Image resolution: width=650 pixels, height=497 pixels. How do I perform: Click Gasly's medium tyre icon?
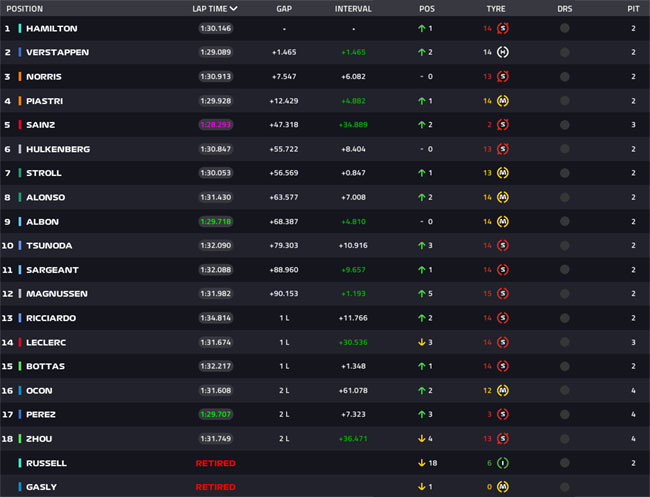click(503, 487)
